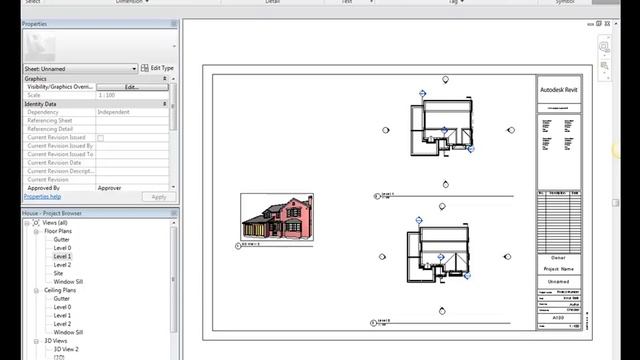Select blue marker at upper plan's bottom-right corner
640x360 pixels.
coord(471,149)
